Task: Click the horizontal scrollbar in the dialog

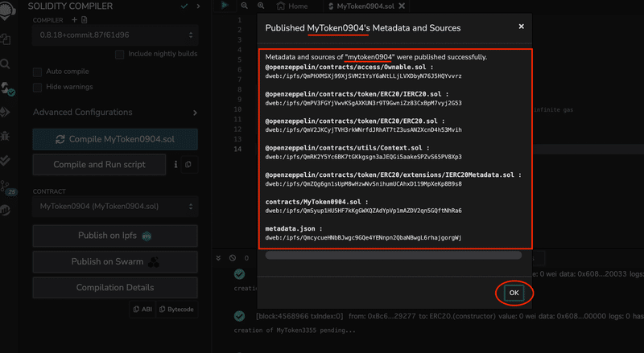Action: [394, 256]
